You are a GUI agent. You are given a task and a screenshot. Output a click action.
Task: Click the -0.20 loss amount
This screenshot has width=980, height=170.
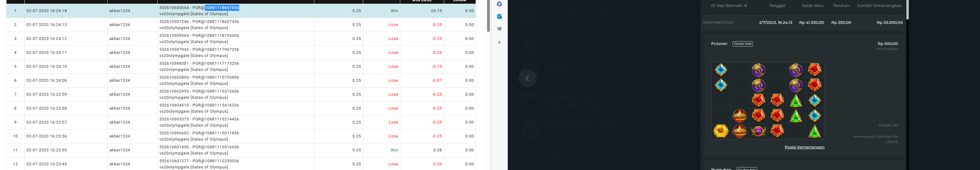(437, 164)
